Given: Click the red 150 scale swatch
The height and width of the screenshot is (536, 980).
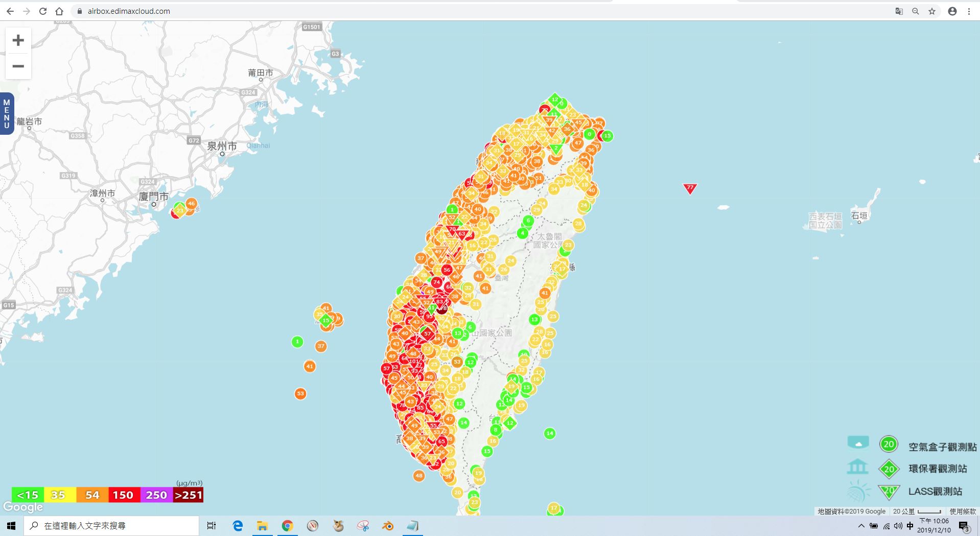Looking at the screenshot, I should [x=124, y=495].
